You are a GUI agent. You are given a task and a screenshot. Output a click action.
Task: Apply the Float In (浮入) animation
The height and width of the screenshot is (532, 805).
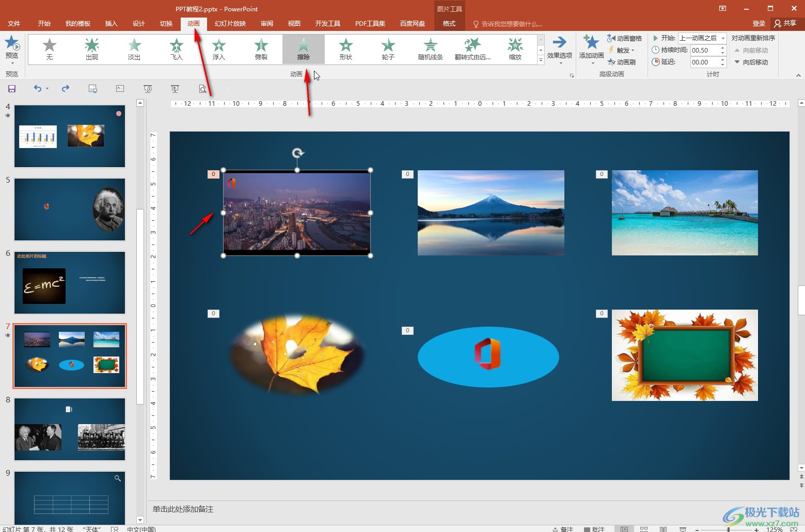pos(219,49)
